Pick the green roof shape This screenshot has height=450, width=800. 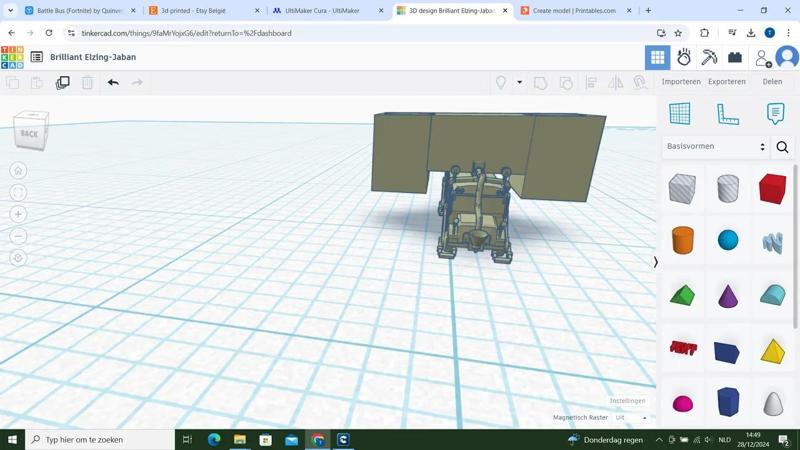click(x=683, y=295)
